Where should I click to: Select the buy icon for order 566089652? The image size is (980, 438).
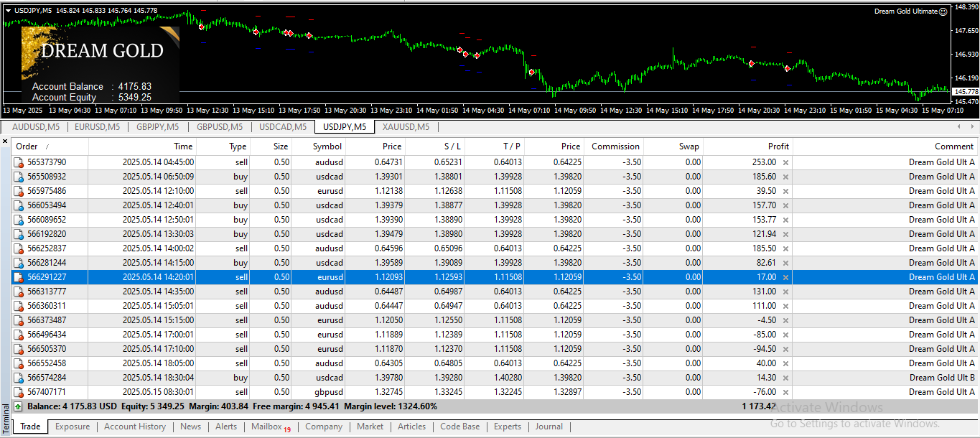(x=19, y=220)
